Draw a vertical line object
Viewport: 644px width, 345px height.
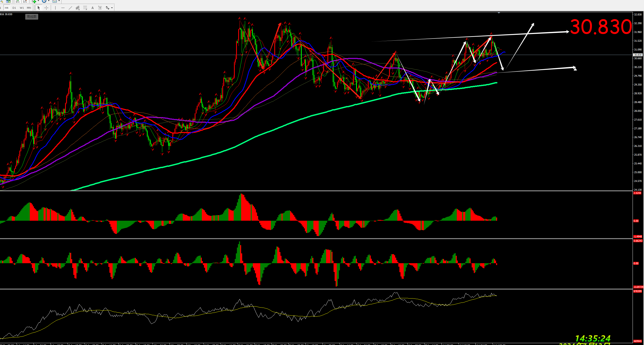[55, 8]
